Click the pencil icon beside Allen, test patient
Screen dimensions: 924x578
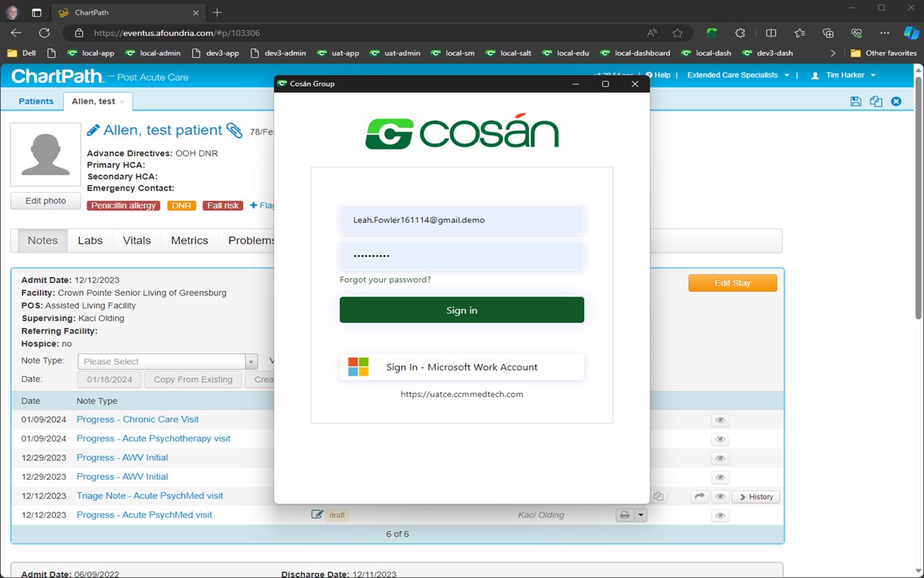[93, 130]
